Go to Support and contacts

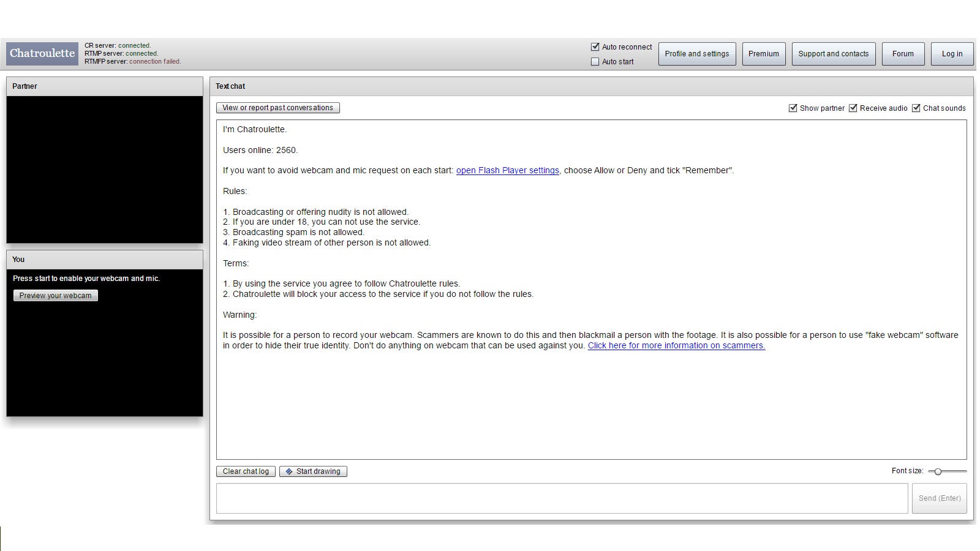834,54
